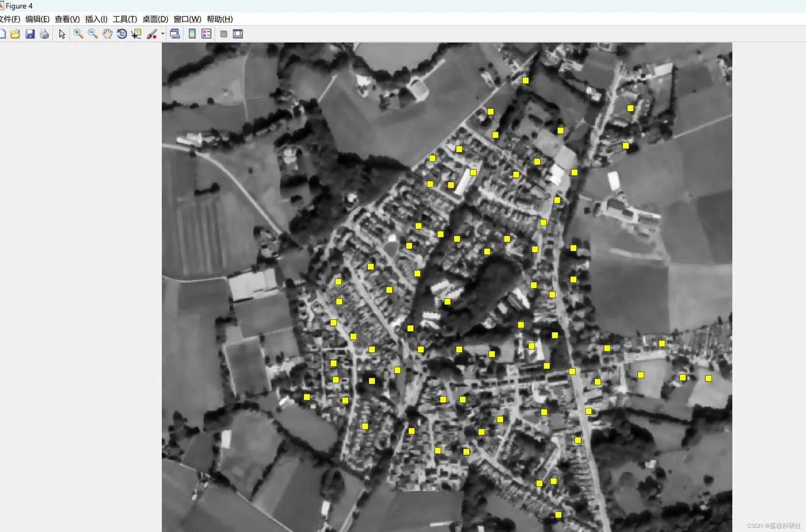Activate the Brush data tool

[151, 34]
